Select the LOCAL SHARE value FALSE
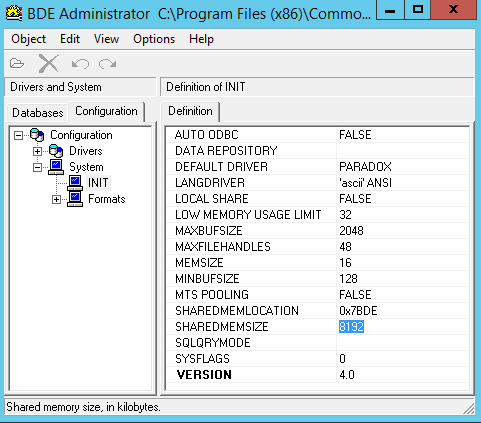This screenshot has height=423, width=481. (355, 199)
